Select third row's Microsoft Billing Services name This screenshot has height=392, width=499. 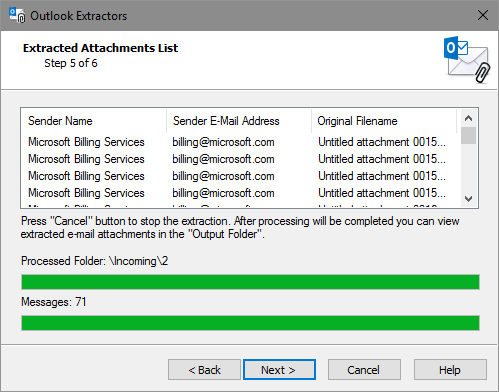tap(86, 176)
